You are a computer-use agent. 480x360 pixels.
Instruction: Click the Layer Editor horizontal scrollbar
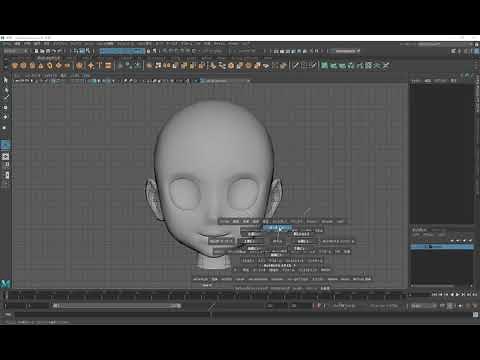click(x=433, y=286)
